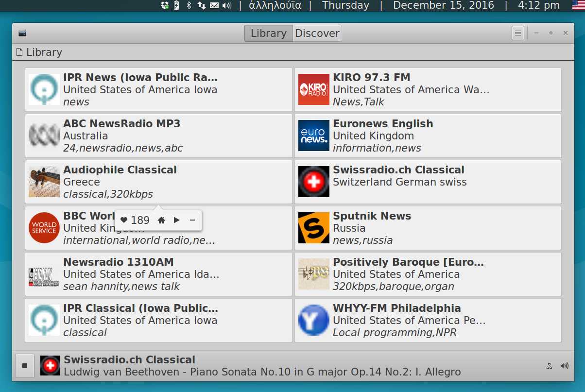
Task: Click the Sputnik News orange logo
Action: point(314,228)
